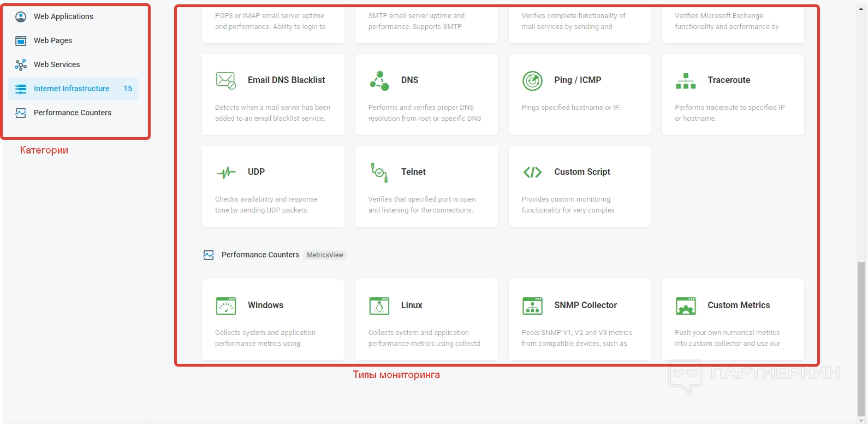
Task: Click the UDP pulse icon
Action: pyautogui.click(x=225, y=173)
